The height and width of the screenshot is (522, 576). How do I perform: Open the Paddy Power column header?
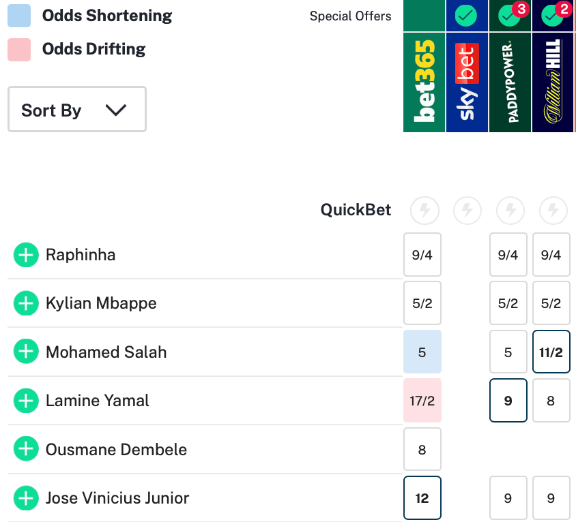point(510,82)
